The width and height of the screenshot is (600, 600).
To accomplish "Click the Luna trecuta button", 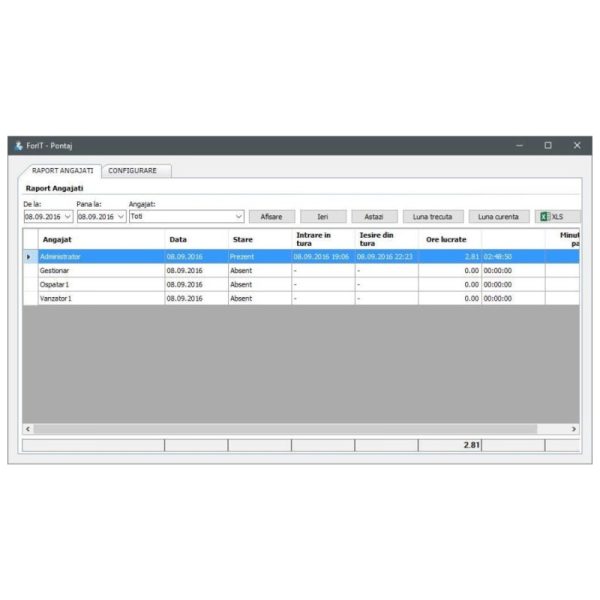I will pyautogui.click(x=432, y=216).
